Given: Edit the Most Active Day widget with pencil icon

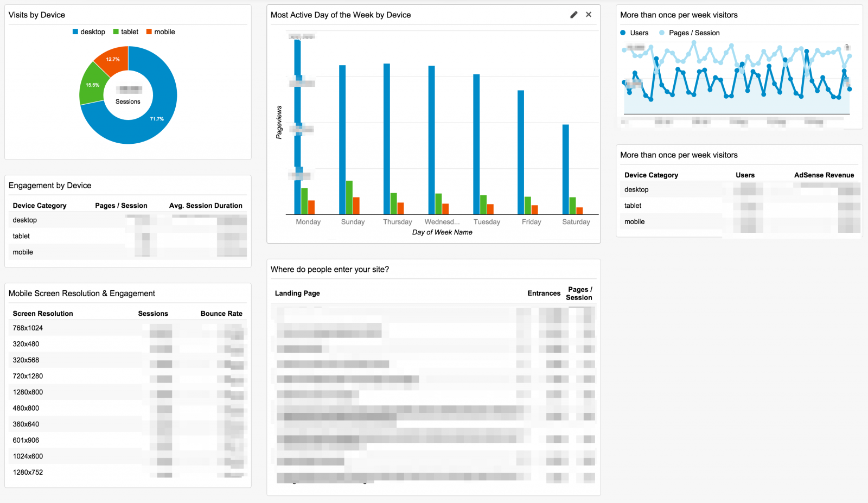Looking at the screenshot, I should pyautogui.click(x=574, y=15).
